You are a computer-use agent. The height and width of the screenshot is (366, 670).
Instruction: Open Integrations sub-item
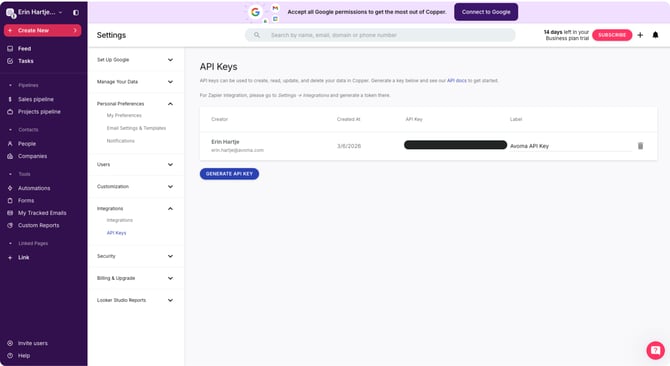tap(120, 220)
